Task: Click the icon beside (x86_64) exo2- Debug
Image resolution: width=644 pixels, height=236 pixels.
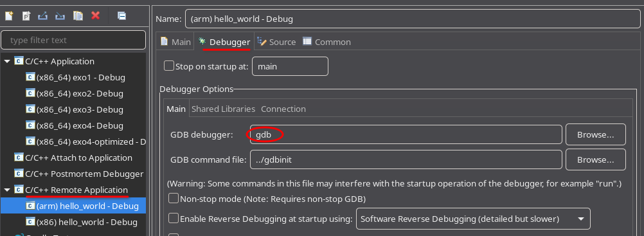Action: tap(30, 93)
